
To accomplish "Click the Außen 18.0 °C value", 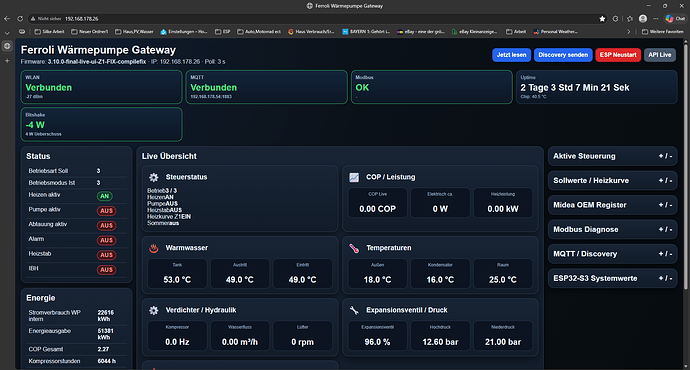I will 378,280.
